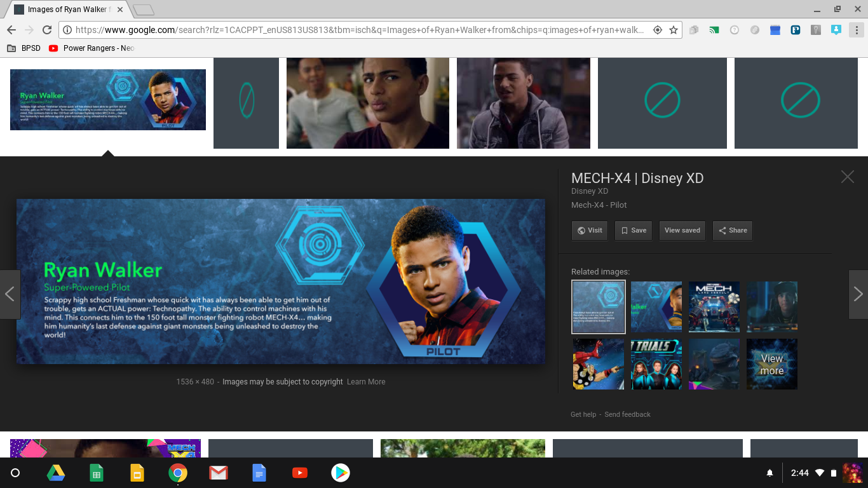
Task: Select the red cartoon hero related image
Action: click(599, 364)
